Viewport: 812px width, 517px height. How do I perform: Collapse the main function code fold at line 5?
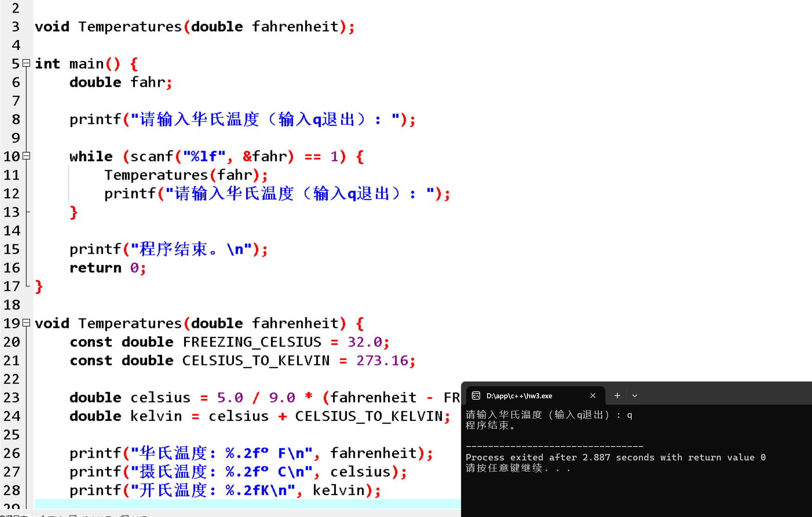(25, 64)
